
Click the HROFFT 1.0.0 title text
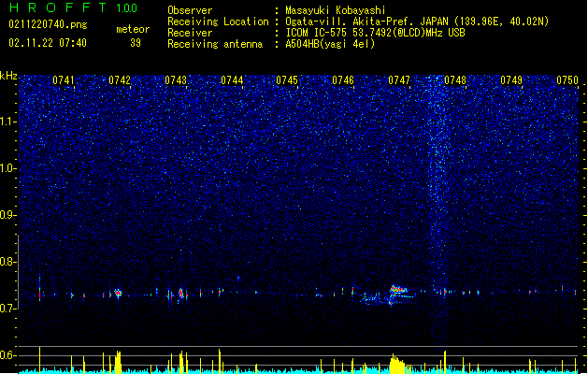tap(74, 7)
